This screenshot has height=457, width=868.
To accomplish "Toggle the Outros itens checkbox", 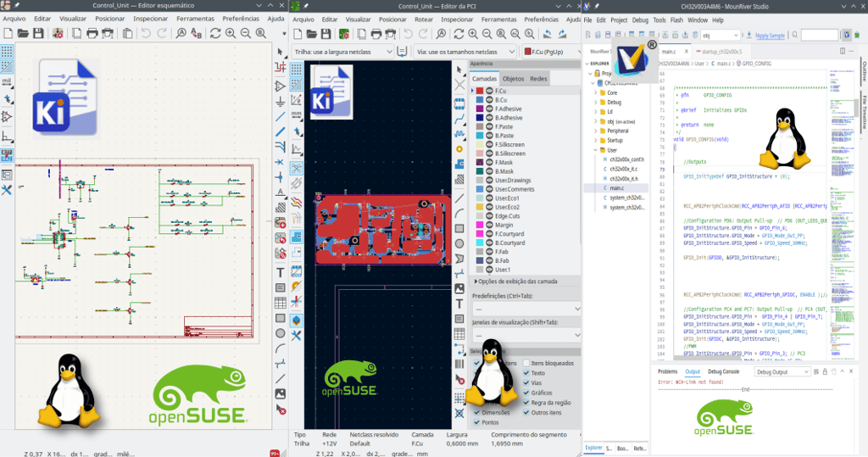I will tap(526, 413).
